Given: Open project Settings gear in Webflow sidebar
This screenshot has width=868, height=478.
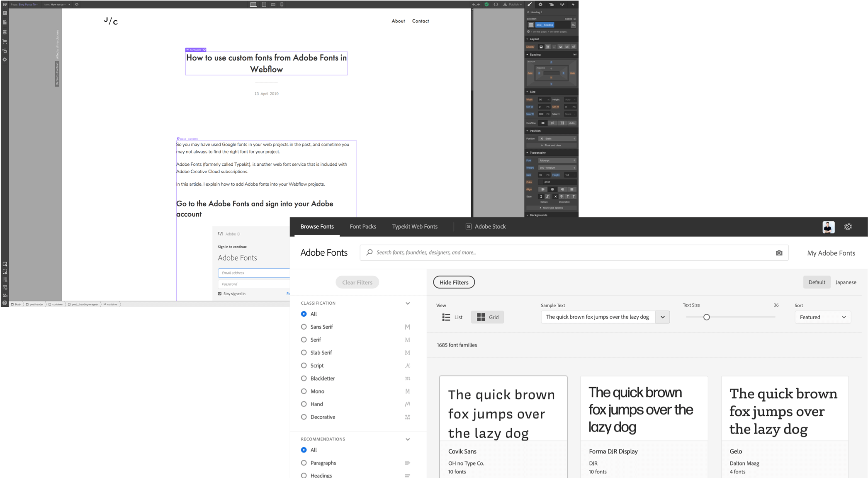Looking at the screenshot, I should pos(5,60).
